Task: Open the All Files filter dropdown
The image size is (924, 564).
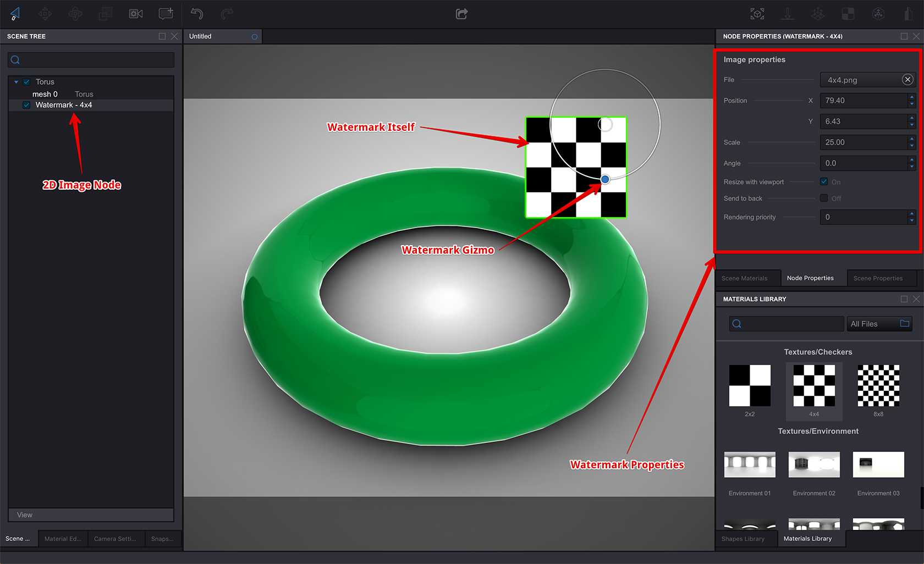Action: (x=879, y=323)
